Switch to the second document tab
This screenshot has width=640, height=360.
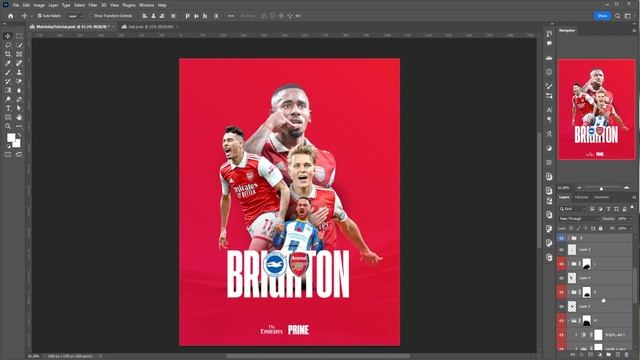point(149,27)
